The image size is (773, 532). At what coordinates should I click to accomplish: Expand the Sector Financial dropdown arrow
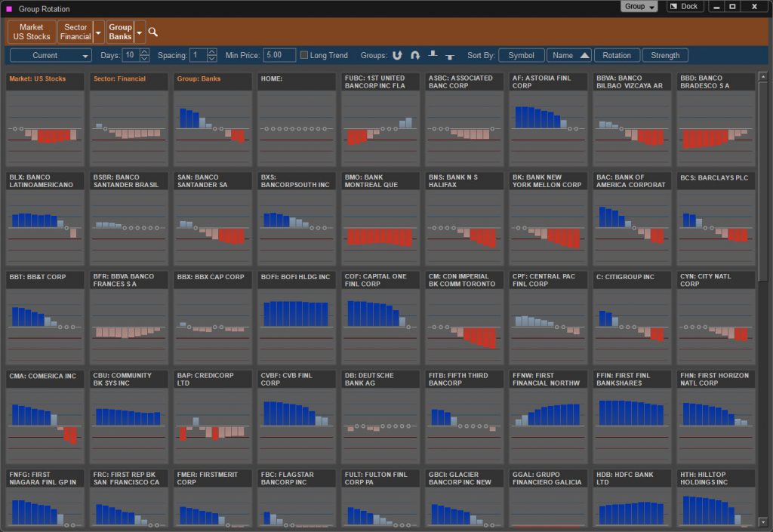[x=98, y=32]
